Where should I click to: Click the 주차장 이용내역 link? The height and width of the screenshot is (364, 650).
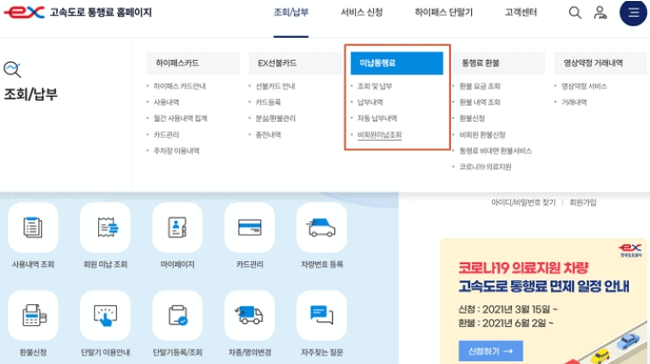[177, 151]
